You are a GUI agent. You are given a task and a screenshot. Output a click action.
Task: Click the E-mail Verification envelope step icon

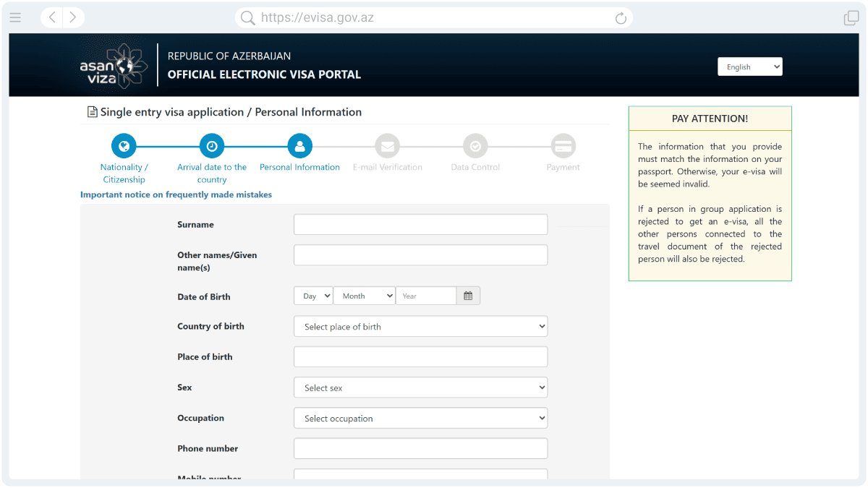click(387, 146)
